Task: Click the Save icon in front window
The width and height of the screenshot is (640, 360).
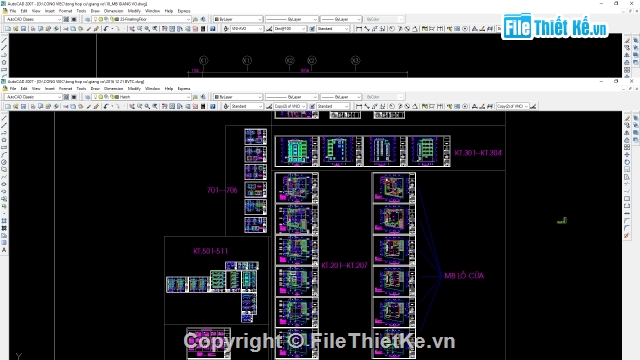Action: 23,107
